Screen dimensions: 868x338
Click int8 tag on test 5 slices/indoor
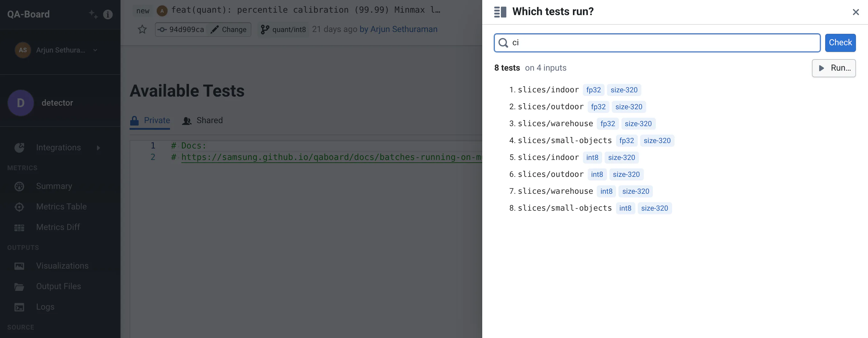coord(592,158)
